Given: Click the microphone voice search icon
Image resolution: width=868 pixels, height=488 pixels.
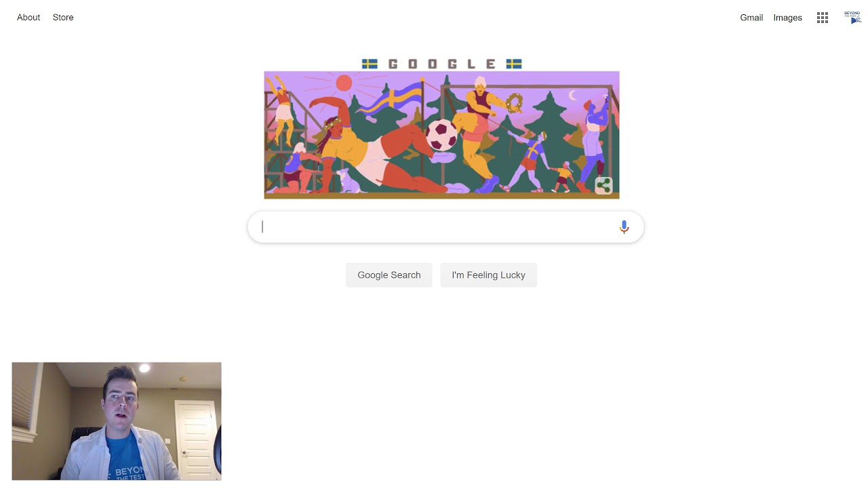Looking at the screenshot, I should click(x=624, y=227).
